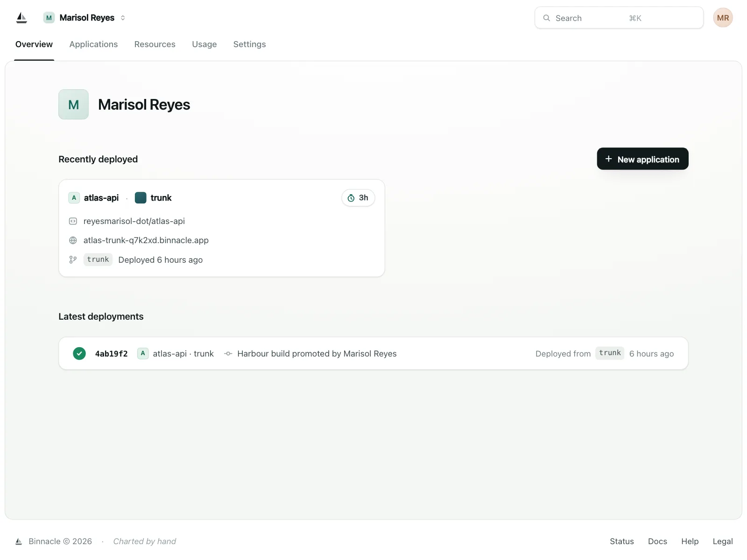This screenshot has width=747, height=560.
Task: Open commit 4ab19f2
Action: coord(111,354)
